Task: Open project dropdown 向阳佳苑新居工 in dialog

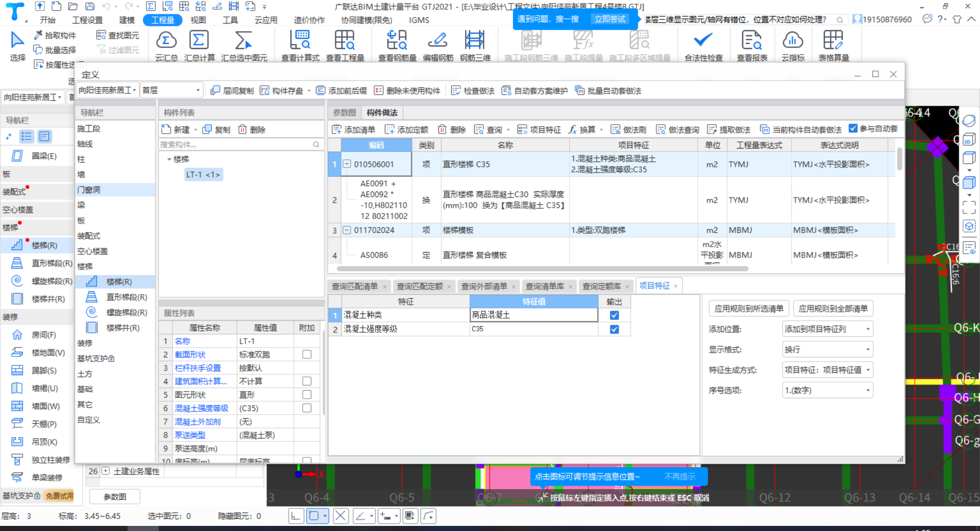Action: click(108, 90)
